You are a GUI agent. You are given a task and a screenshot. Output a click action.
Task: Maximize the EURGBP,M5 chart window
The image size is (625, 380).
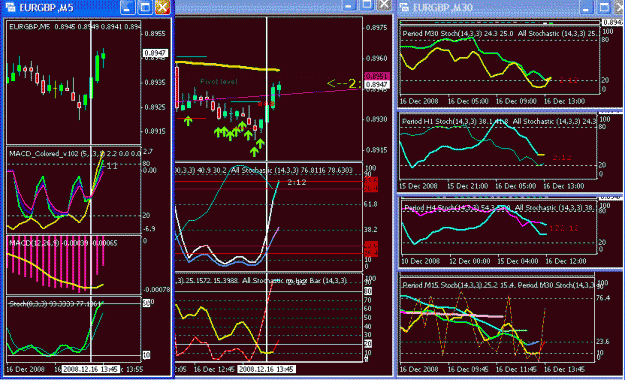[145, 7]
